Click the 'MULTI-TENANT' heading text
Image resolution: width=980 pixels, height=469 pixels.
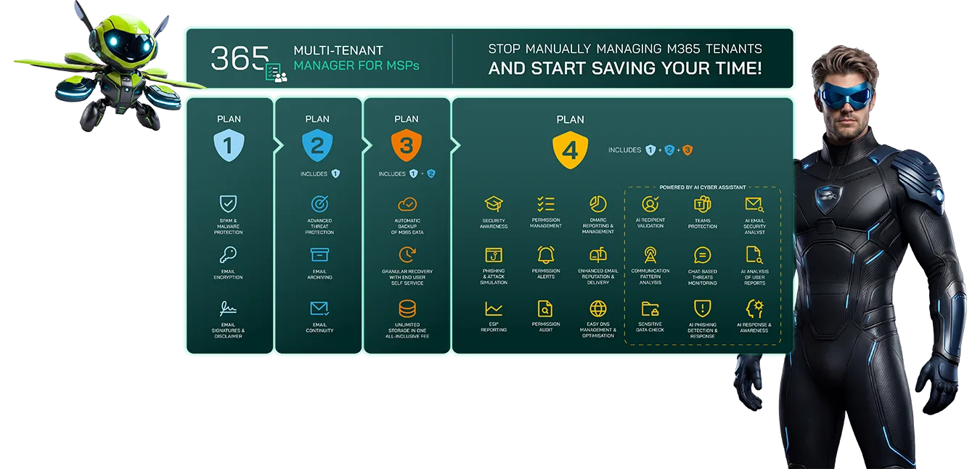(x=338, y=51)
